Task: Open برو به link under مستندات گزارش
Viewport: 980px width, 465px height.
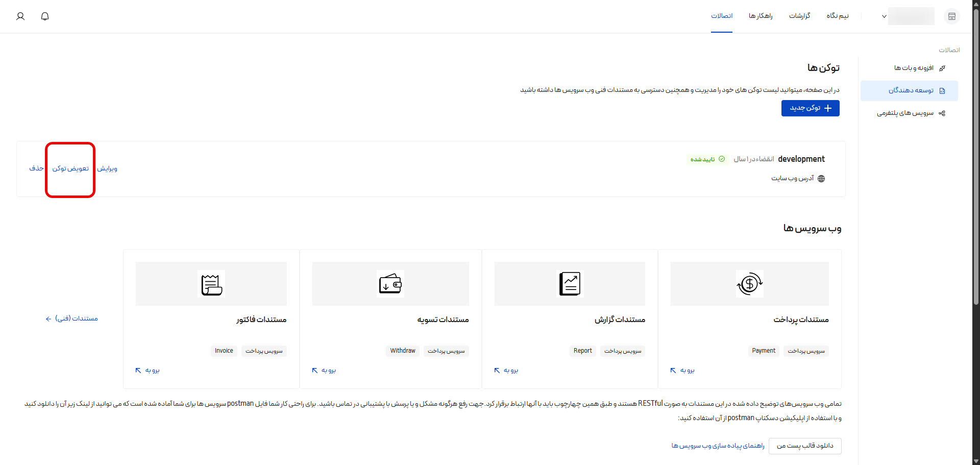Action: [x=506, y=370]
